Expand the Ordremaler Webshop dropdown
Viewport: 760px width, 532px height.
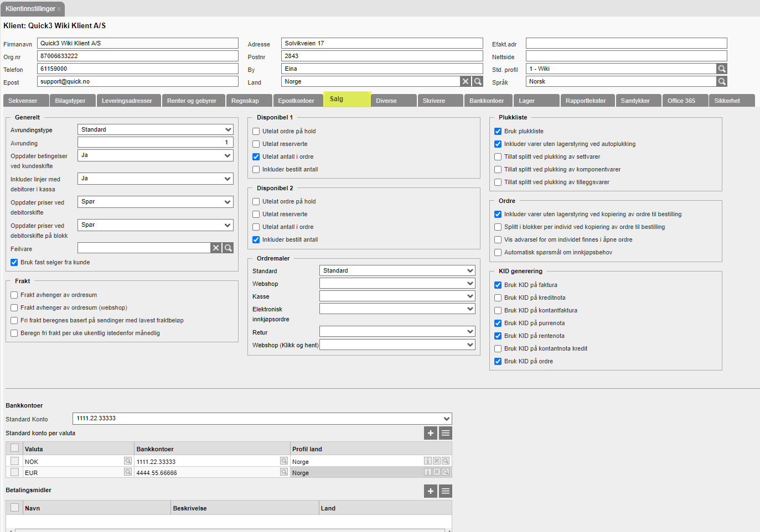point(397,283)
